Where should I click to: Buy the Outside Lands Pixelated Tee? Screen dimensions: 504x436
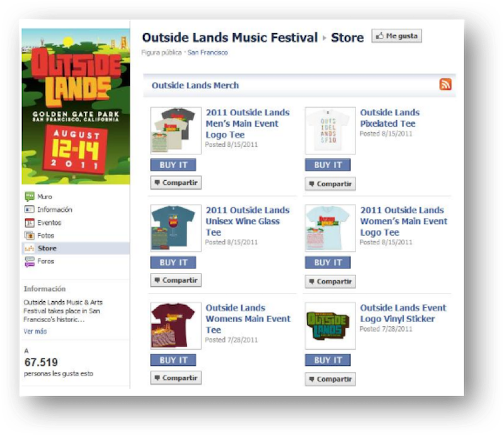(328, 165)
